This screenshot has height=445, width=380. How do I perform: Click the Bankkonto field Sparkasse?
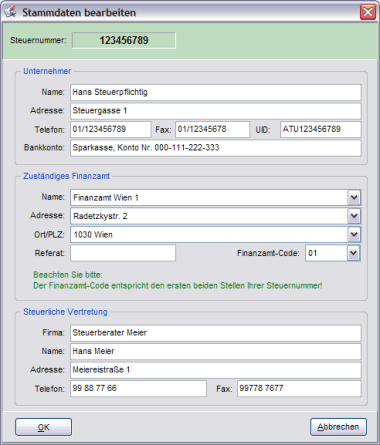click(216, 148)
